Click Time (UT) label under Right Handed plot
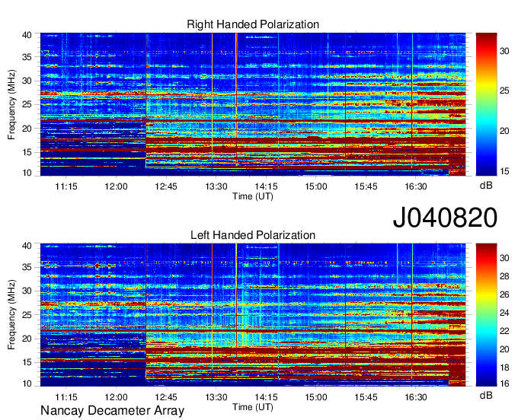 tap(253, 196)
